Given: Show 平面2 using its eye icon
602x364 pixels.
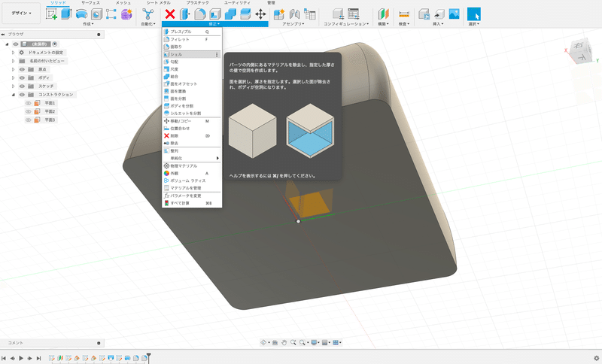Looking at the screenshot, I should 28,111.
